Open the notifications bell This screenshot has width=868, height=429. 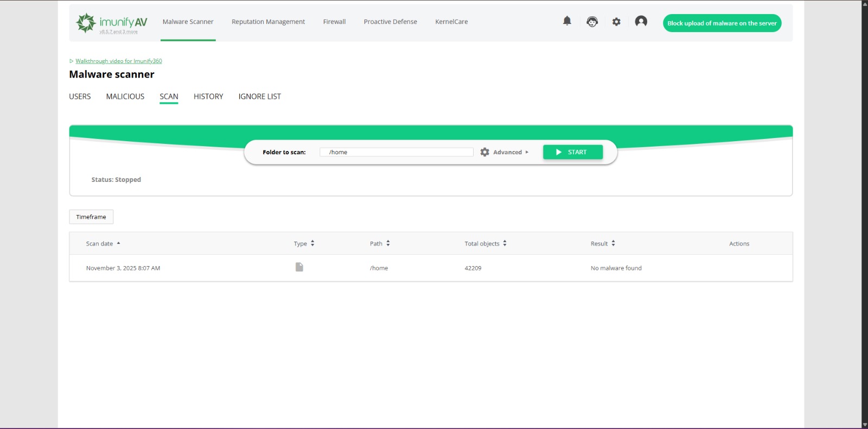coord(567,21)
